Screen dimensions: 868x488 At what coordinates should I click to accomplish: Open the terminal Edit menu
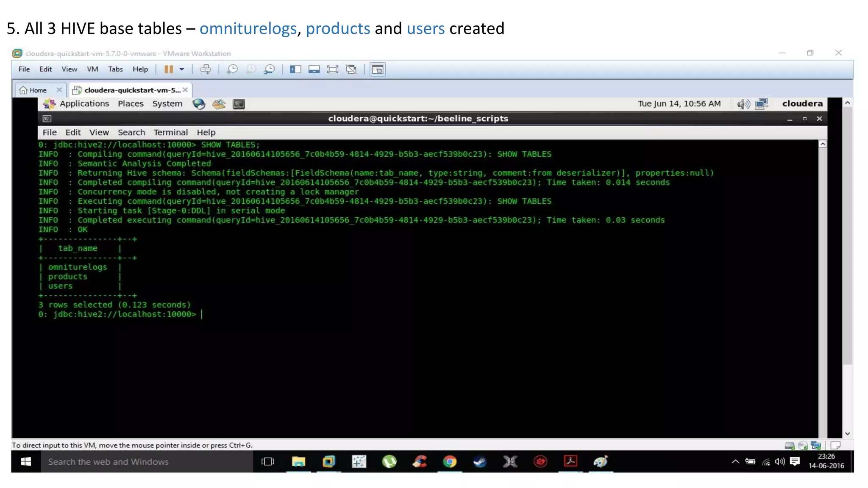point(73,133)
